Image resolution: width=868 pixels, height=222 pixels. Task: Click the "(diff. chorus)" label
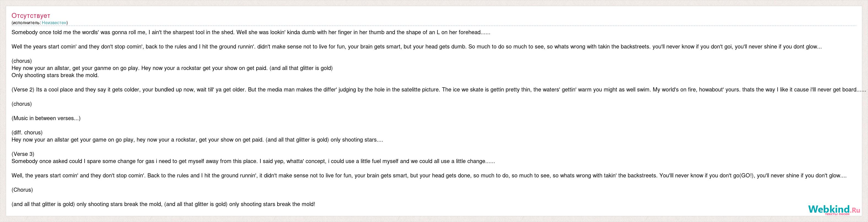click(27, 132)
